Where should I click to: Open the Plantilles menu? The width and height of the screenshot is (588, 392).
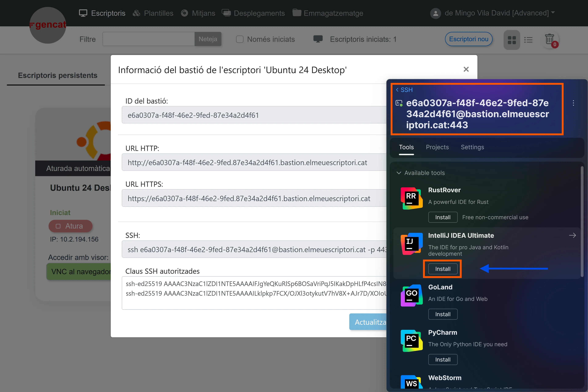click(x=153, y=13)
